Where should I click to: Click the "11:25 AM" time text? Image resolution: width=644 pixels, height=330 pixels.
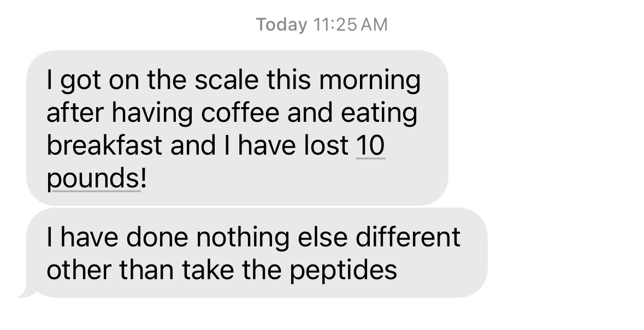pyautogui.click(x=351, y=25)
